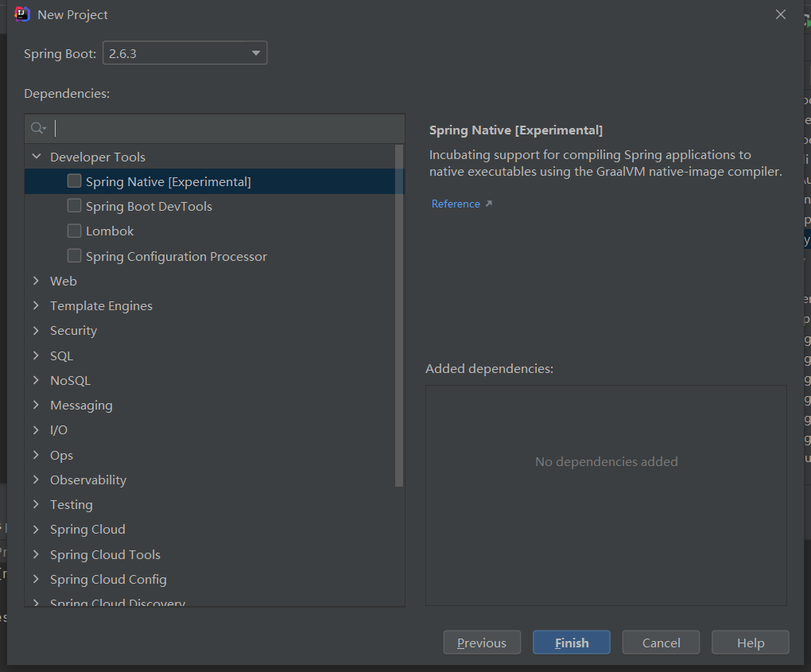The height and width of the screenshot is (672, 811).
Task: Enable the Spring Native [Experimental] checkbox
Action: [x=75, y=181]
